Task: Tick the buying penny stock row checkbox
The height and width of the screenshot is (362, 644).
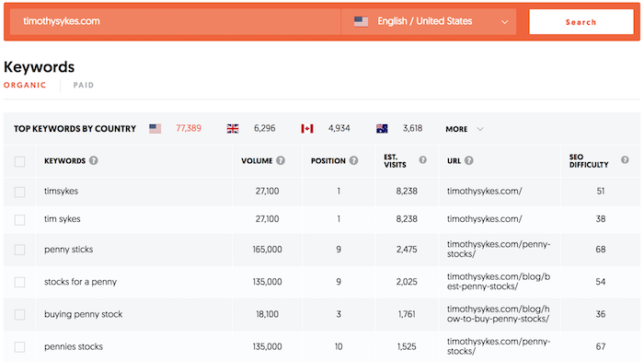Action: coord(19,315)
